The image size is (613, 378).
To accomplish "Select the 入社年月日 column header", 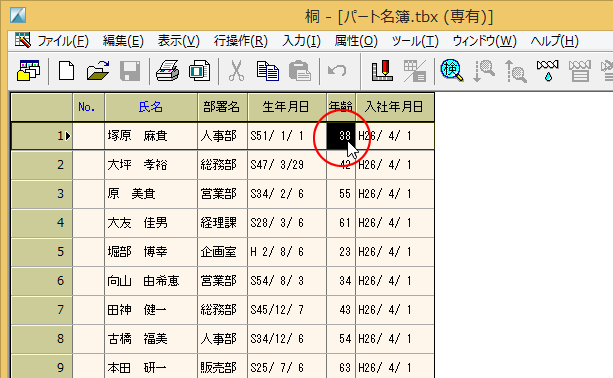I will click(394, 107).
